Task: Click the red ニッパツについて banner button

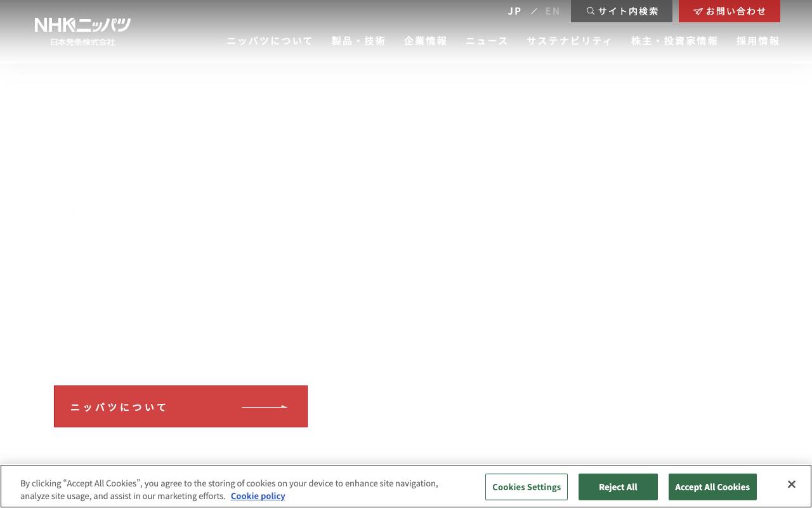Action: click(x=180, y=406)
